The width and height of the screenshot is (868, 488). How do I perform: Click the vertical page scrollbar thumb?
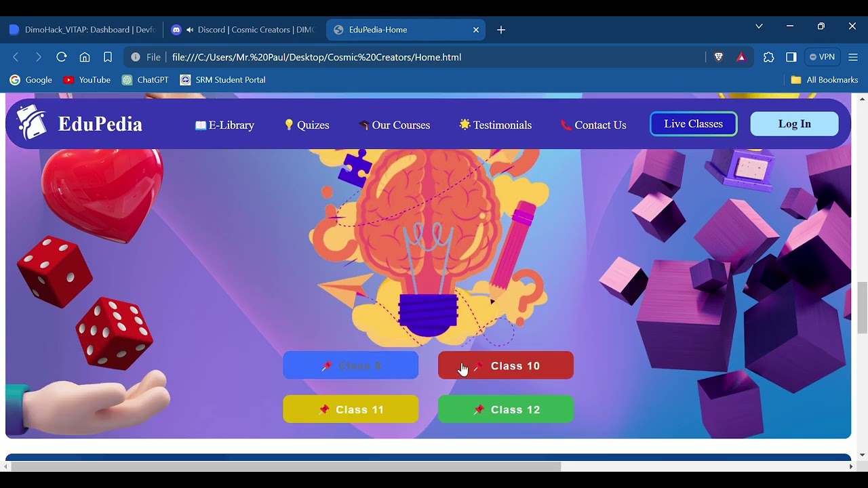pos(862,308)
